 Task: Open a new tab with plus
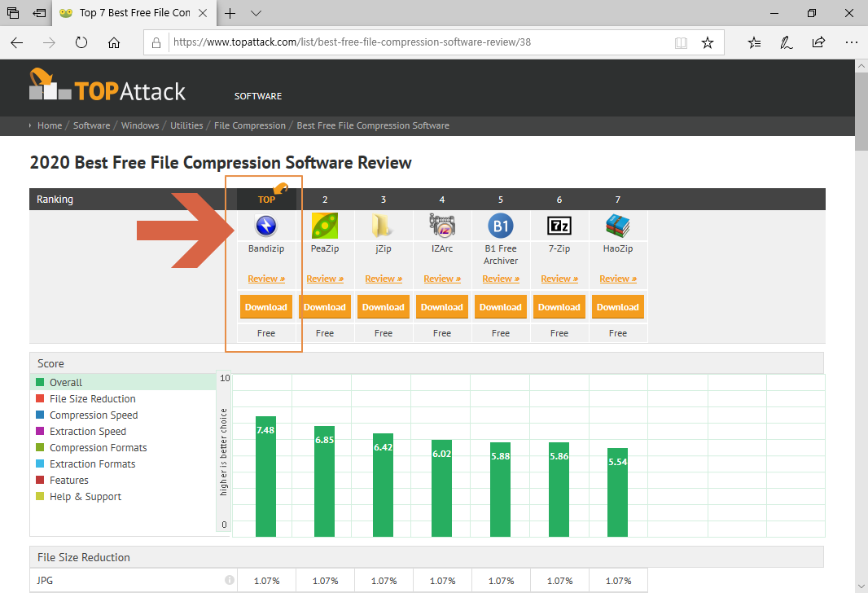tap(230, 13)
